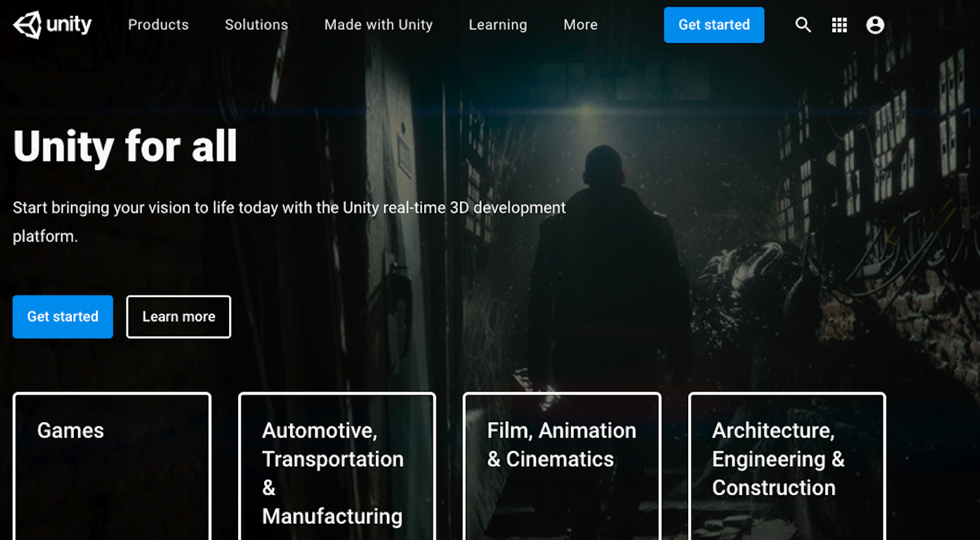Click the 'Start bringing your vision' description text
The width and height of the screenshot is (980, 540).
point(289,221)
